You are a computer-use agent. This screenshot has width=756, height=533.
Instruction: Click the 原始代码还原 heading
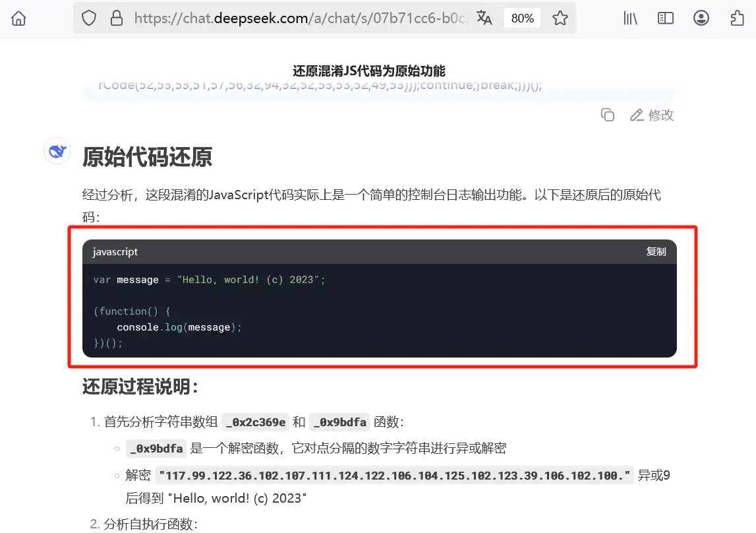pyautogui.click(x=148, y=157)
